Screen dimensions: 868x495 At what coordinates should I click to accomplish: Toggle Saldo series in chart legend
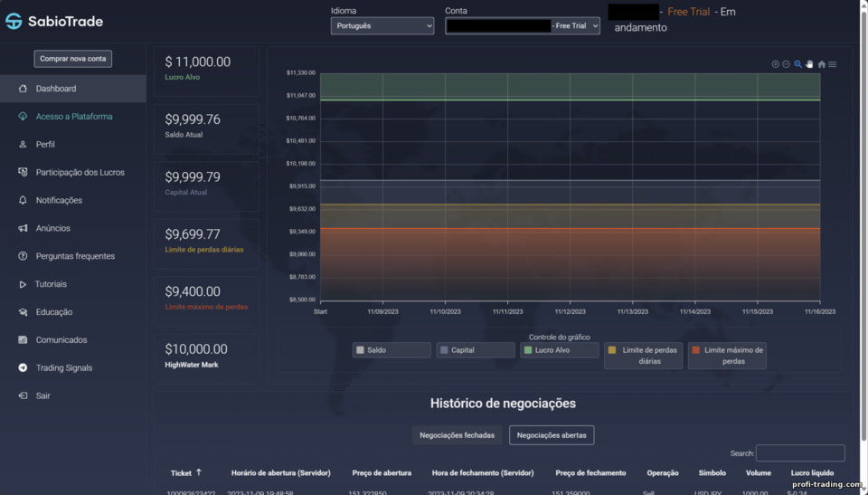click(x=392, y=350)
